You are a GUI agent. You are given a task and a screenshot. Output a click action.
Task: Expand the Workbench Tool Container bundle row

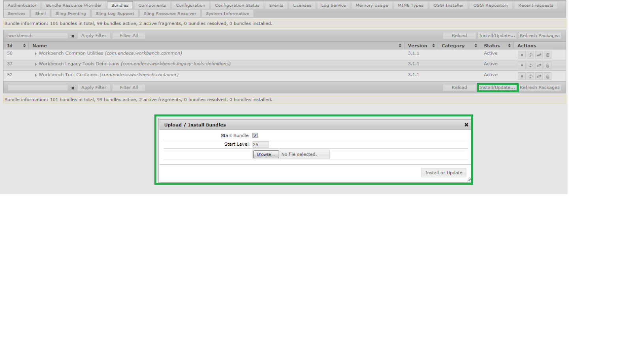tap(36, 75)
